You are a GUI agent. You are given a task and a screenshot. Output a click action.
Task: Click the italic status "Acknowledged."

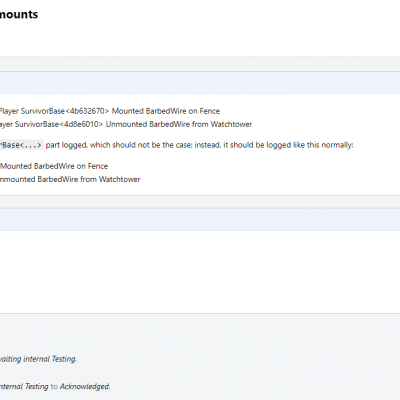tap(85, 386)
